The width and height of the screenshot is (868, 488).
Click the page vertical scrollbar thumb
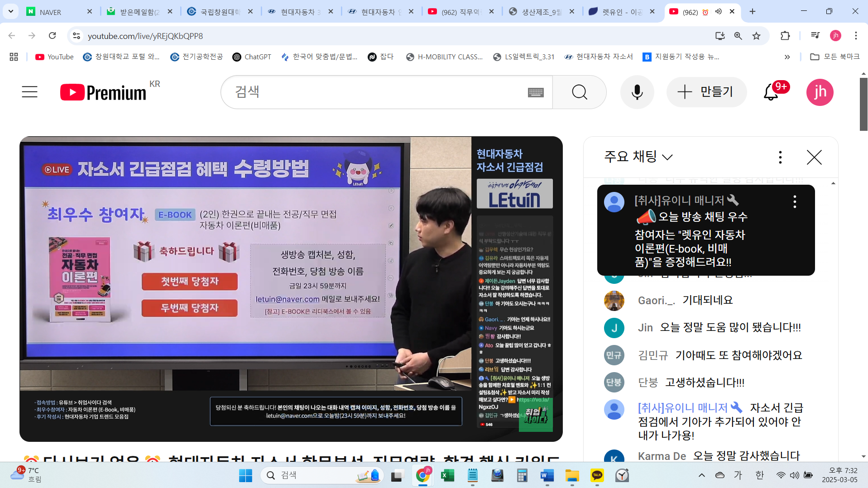863,105
